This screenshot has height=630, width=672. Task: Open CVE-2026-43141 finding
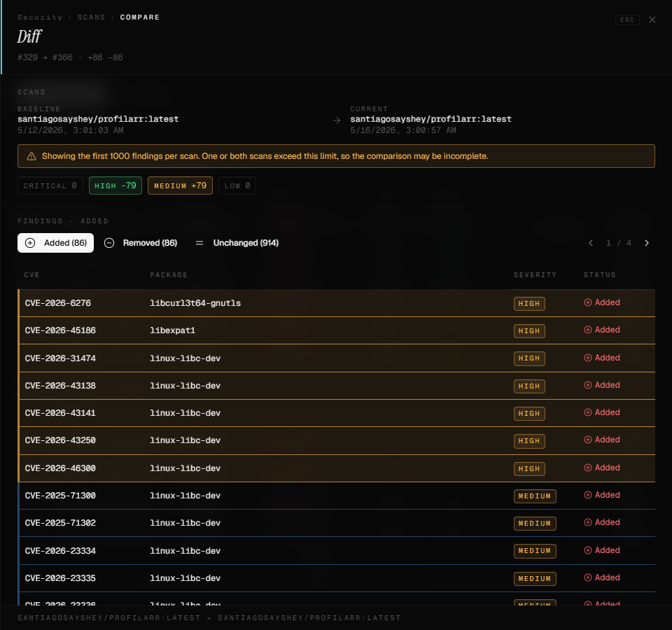(337, 413)
